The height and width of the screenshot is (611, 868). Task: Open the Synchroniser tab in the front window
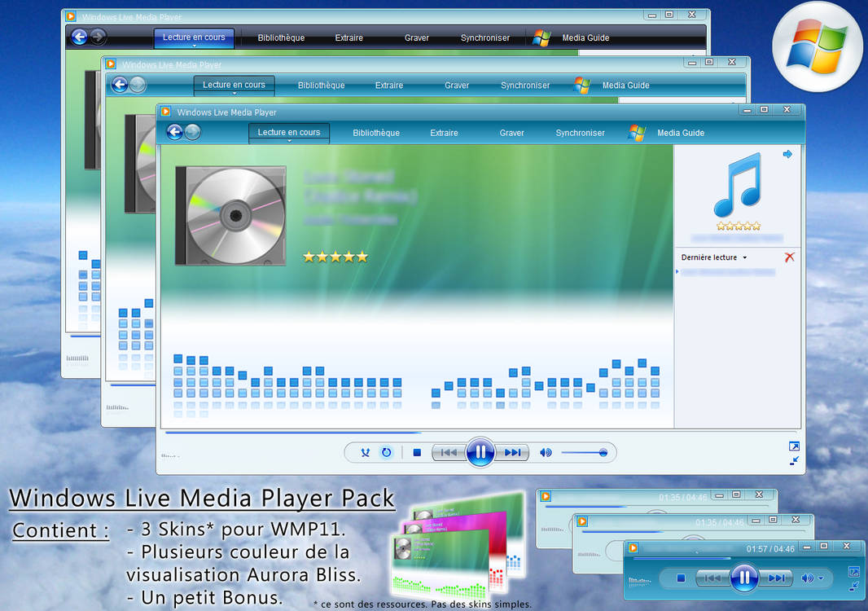pyautogui.click(x=580, y=133)
